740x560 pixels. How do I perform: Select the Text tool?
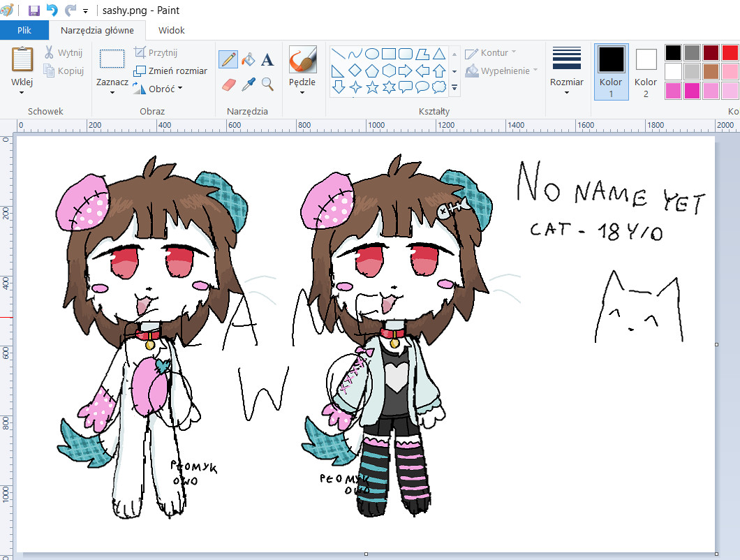(x=267, y=59)
